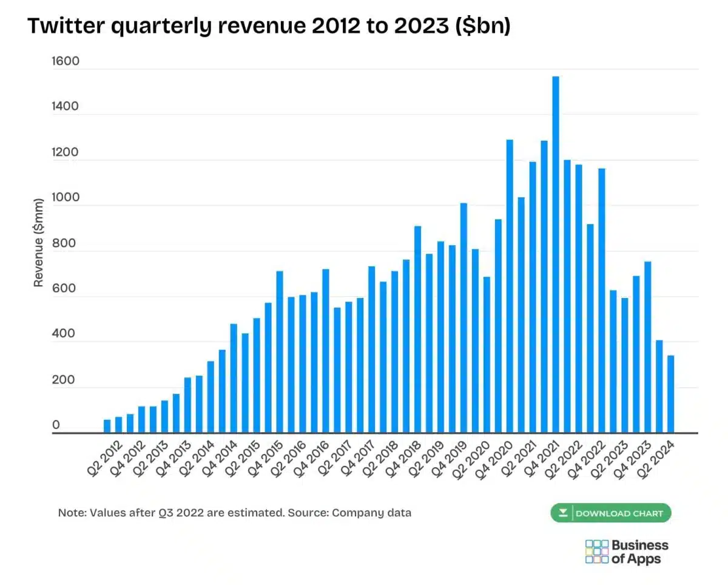728x585 pixels.
Task: Click the 400 y-axis label
Action: click(x=63, y=334)
